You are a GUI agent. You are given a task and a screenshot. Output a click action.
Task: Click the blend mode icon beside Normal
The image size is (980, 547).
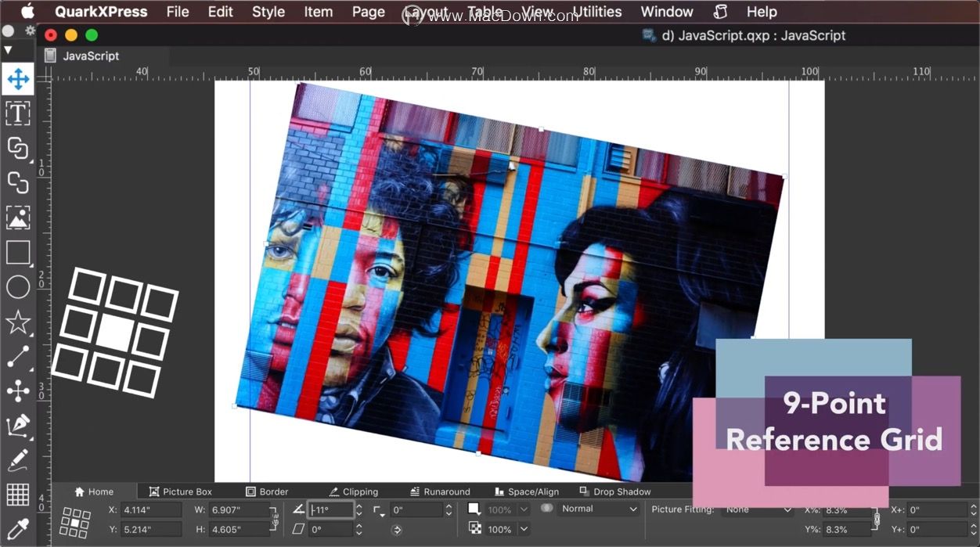(x=547, y=508)
